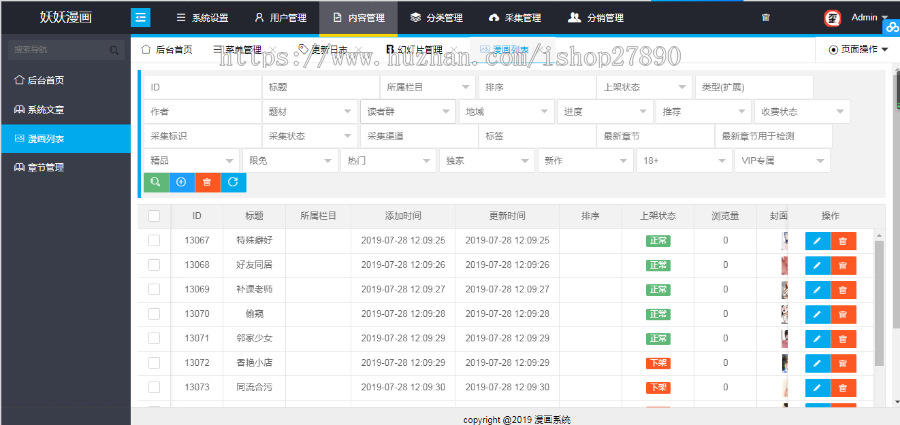The image size is (900, 425).
Task: Click the green search filter button
Action: click(x=156, y=182)
